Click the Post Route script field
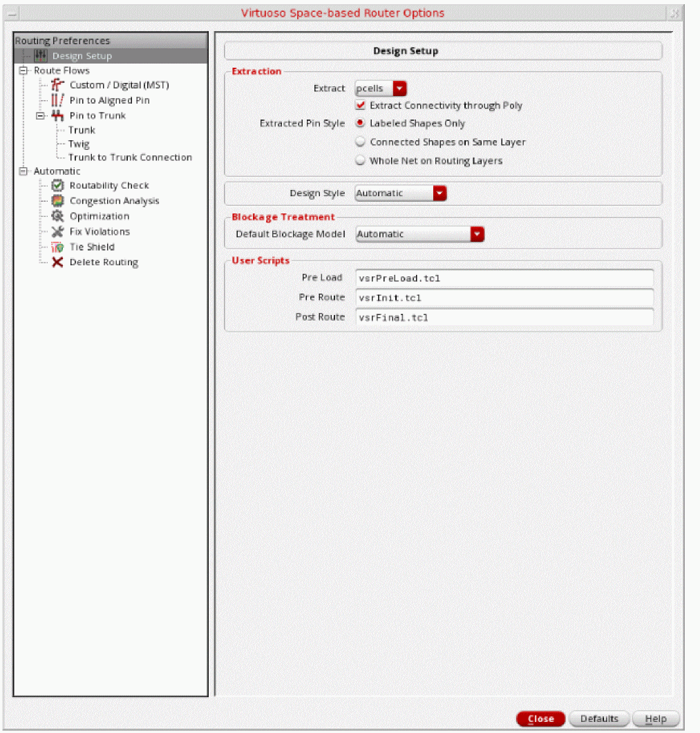700x733 pixels. pos(504,317)
